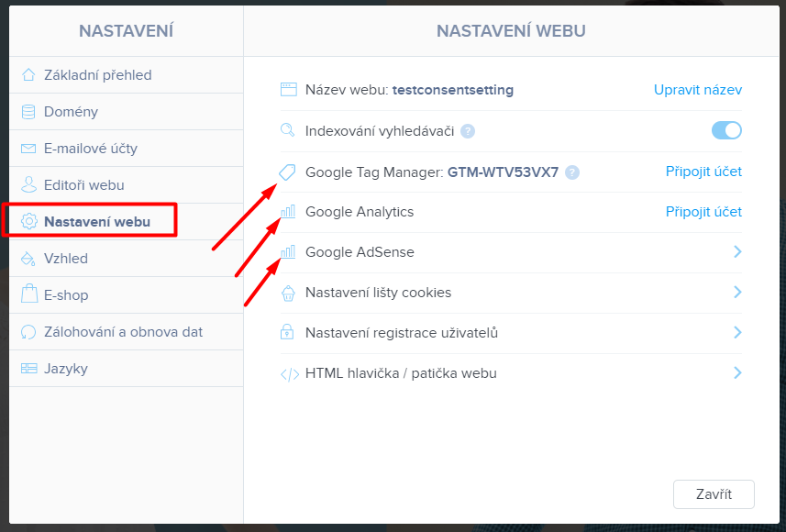The image size is (786, 532).
Task: Open the E-shop settings section
Action: pyautogui.click(x=127, y=294)
